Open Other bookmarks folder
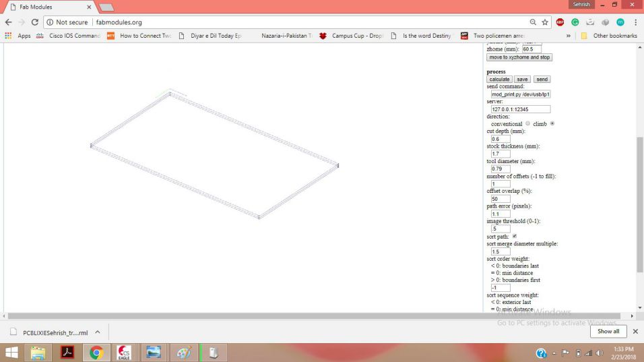This screenshot has width=644, height=362. tap(609, 36)
